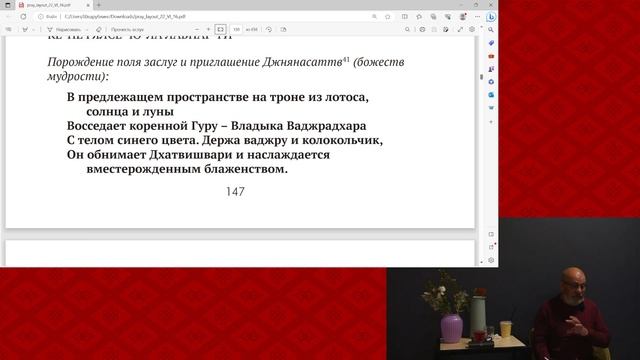640x360 pixels.
Task: Open the Shopping tag sidebar icon
Action: pos(491,43)
